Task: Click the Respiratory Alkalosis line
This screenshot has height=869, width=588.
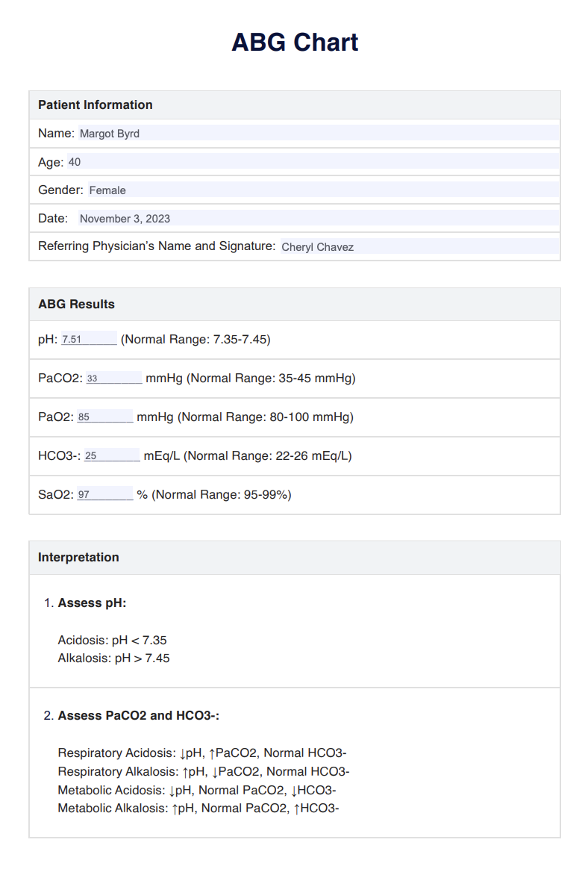Action: coord(204,771)
